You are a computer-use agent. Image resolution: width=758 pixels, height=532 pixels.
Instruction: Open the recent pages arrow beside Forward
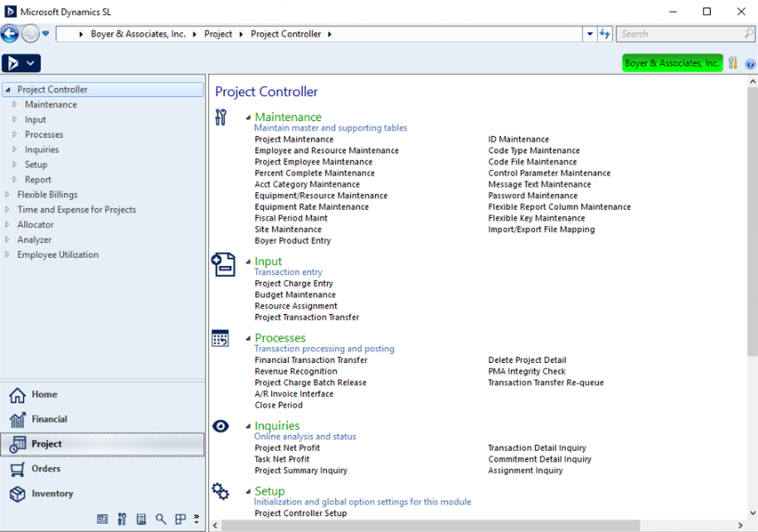point(46,34)
